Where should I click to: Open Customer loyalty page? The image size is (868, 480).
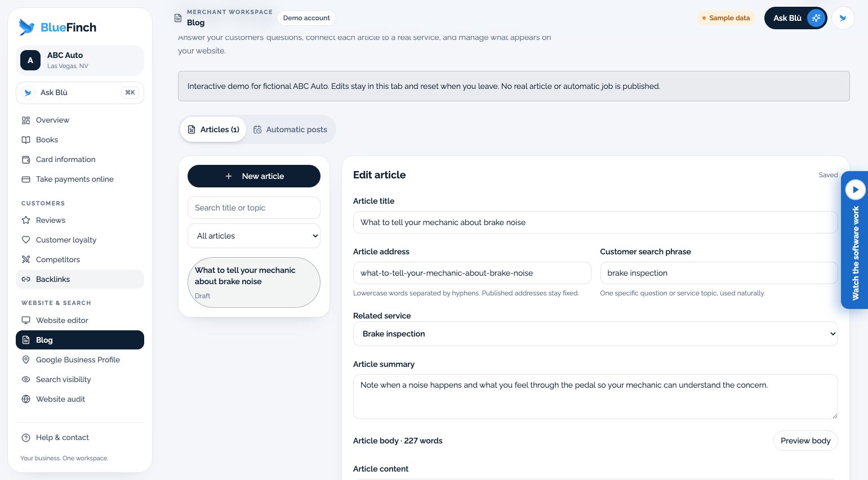(80, 240)
